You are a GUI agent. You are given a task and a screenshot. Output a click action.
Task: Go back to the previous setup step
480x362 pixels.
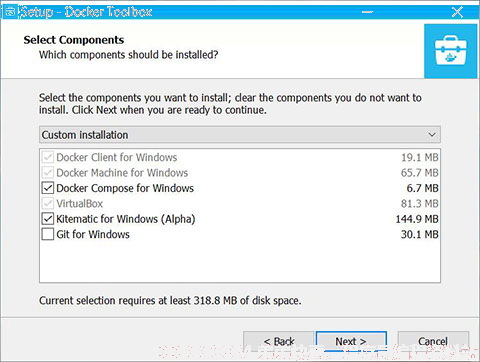(279, 341)
